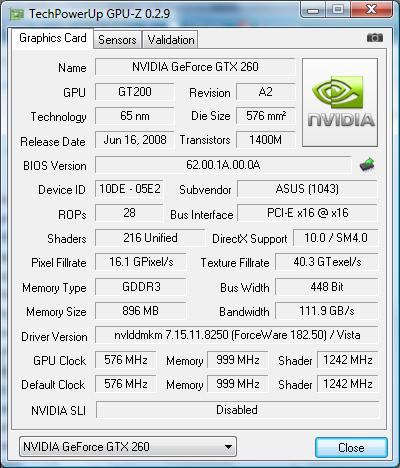
Task: Click the Default Clock row Memory 999 MHz field
Action: pyautogui.click(x=238, y=384)
